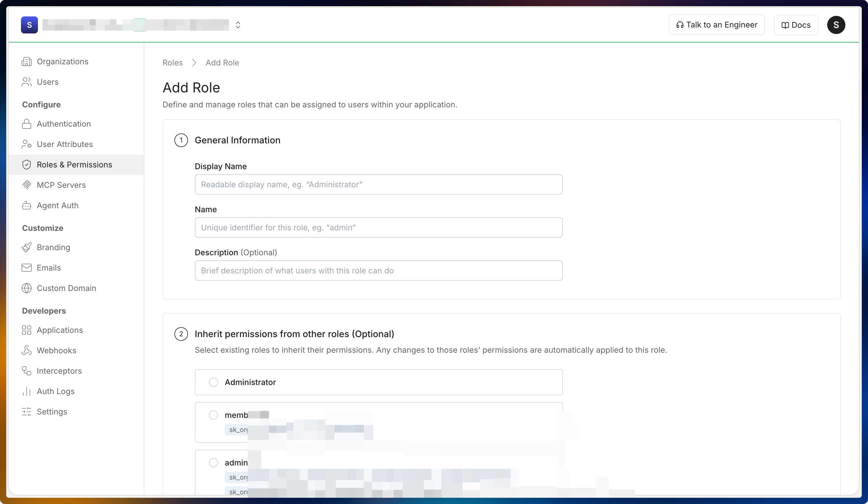Select the Administrator role to inherit
The image size is (868, 504).
[213, 382]
